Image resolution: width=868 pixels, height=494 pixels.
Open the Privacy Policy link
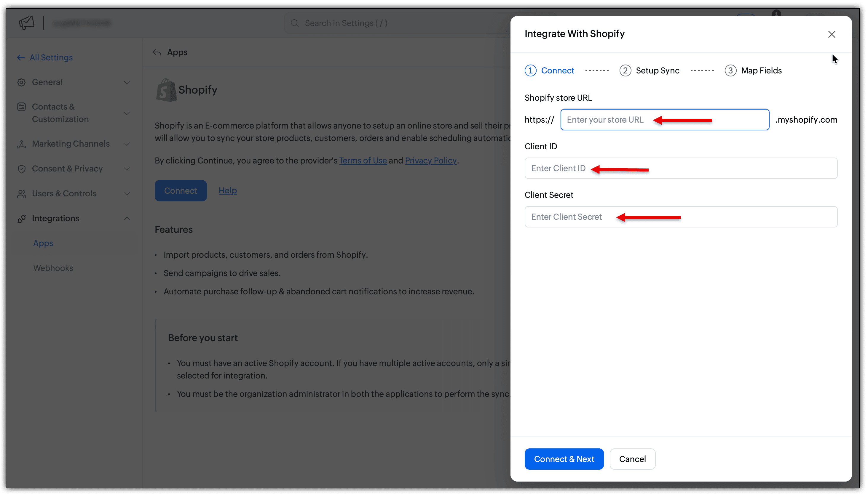(x=430, y=161)
